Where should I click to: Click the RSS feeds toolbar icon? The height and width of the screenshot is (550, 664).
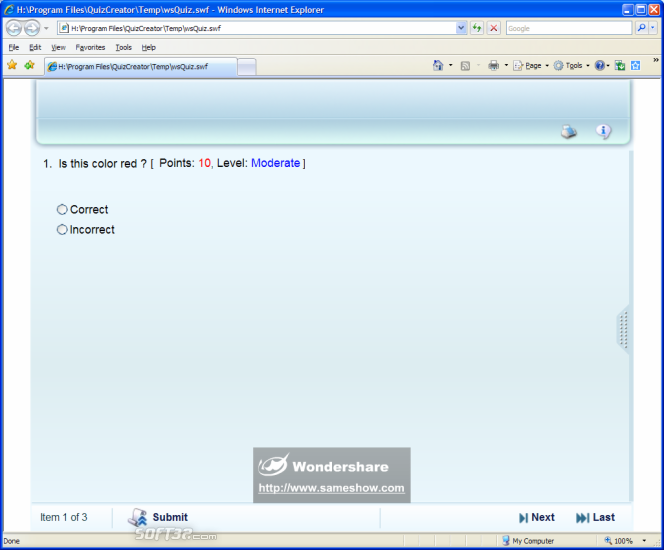click(465, 66)
